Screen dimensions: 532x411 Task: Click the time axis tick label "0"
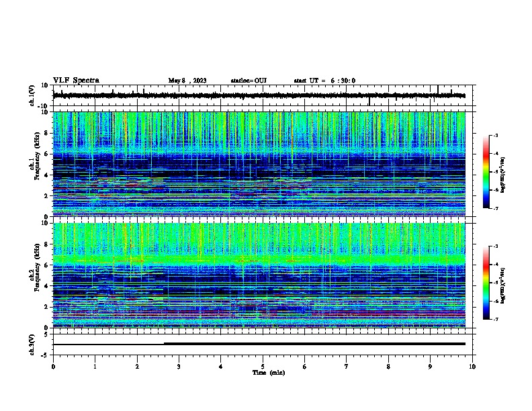[x=53, y=367]
